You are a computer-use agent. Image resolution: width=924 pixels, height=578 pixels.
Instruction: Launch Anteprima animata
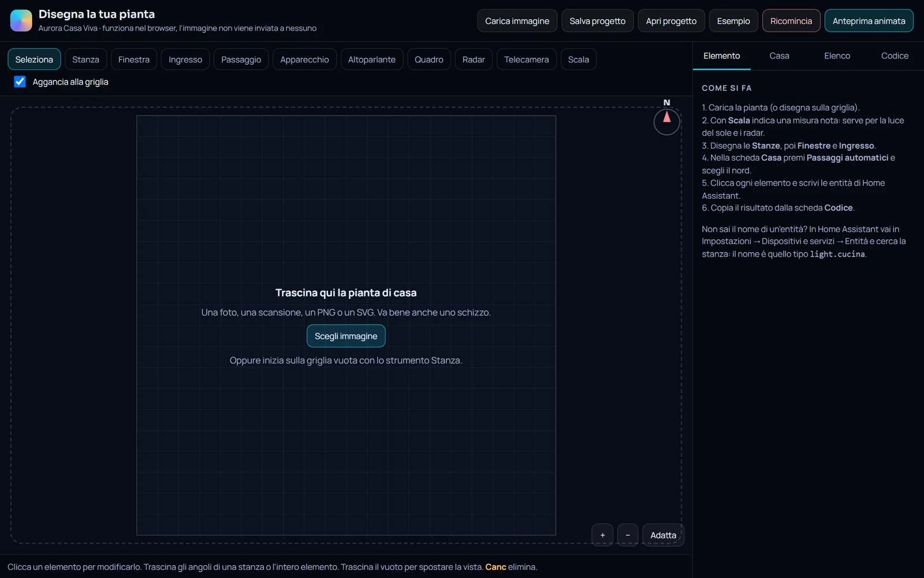(x=869, y=21)
